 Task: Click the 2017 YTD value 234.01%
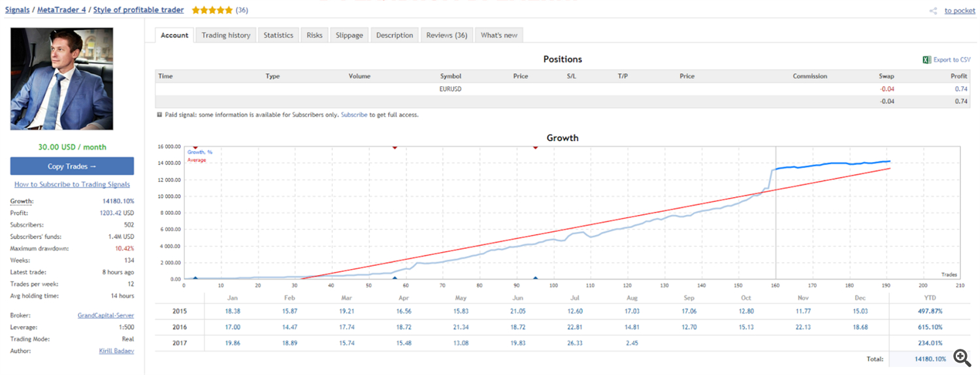click(930, 343)
